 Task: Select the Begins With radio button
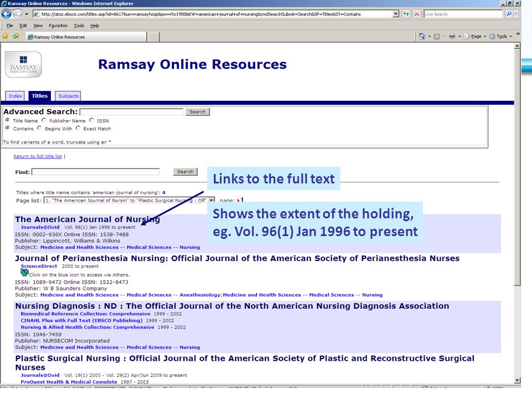coord(39,128)
